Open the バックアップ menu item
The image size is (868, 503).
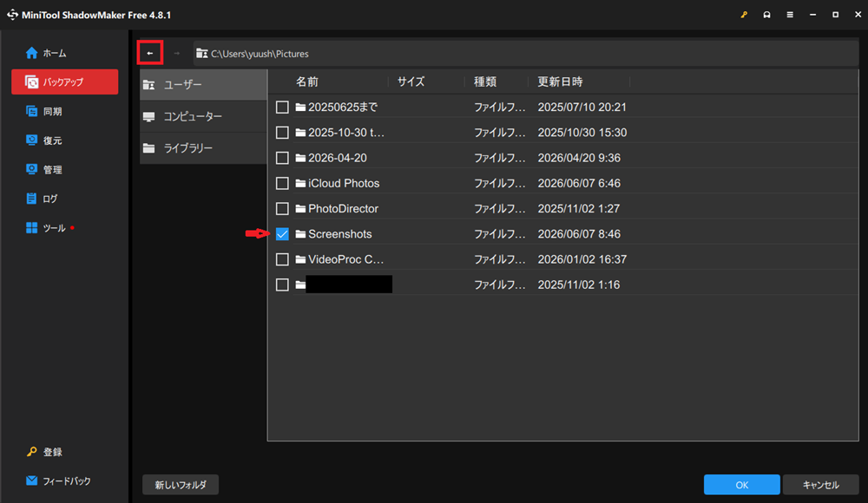point(65,82)
